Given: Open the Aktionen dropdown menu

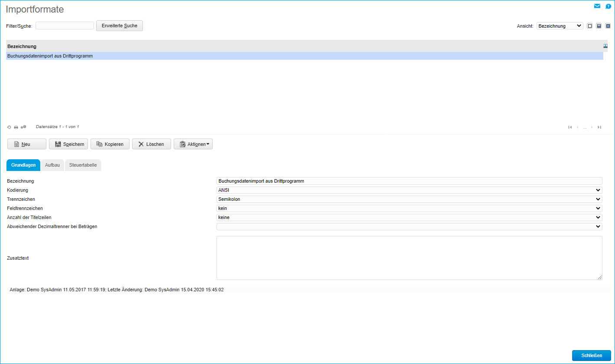Looking at the screenshot, I should click(193, 144).
